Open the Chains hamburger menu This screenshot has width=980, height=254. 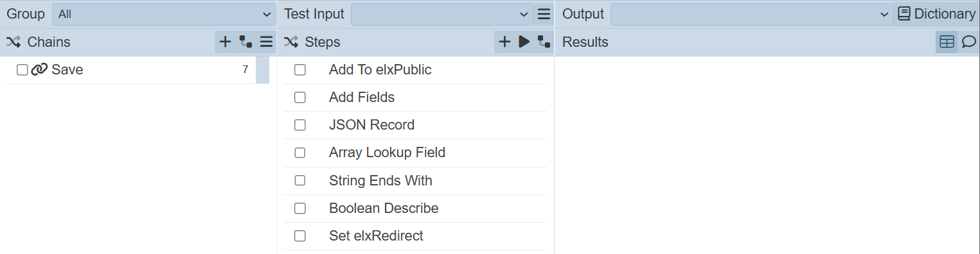click(x=266, y=42)
